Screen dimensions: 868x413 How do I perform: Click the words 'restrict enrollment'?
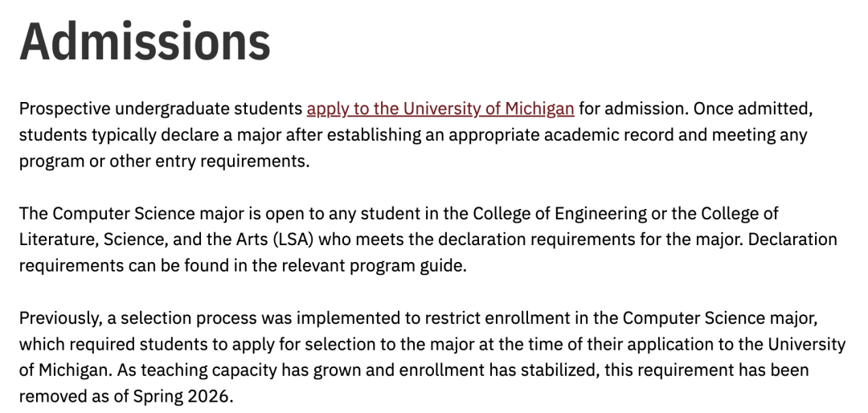click(497, 318)
